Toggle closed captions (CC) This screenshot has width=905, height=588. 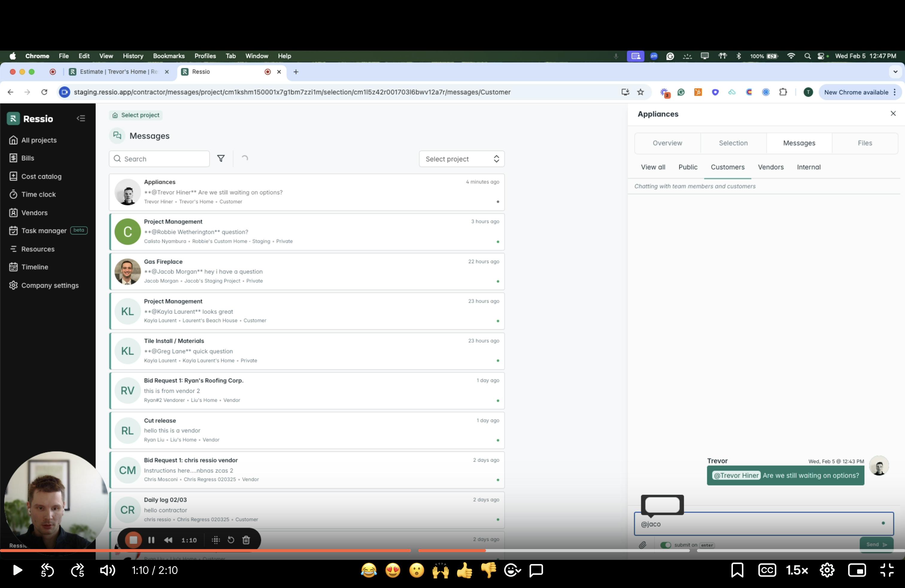tap(767, 570)
